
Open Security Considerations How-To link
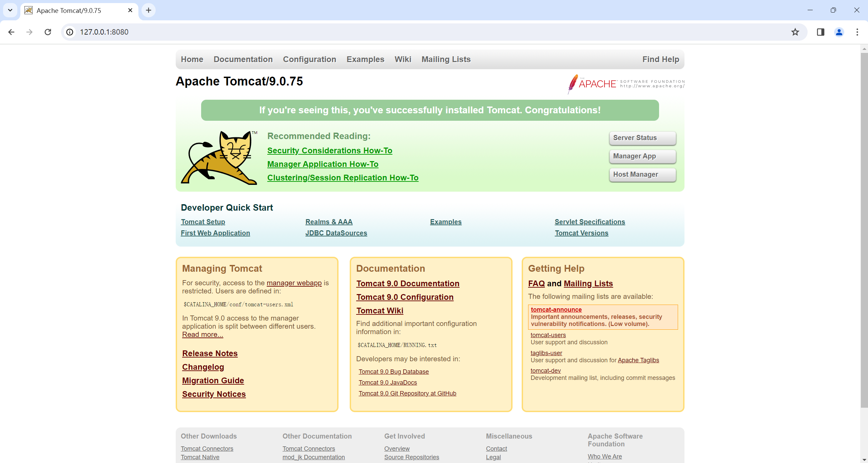click(330, 151)
